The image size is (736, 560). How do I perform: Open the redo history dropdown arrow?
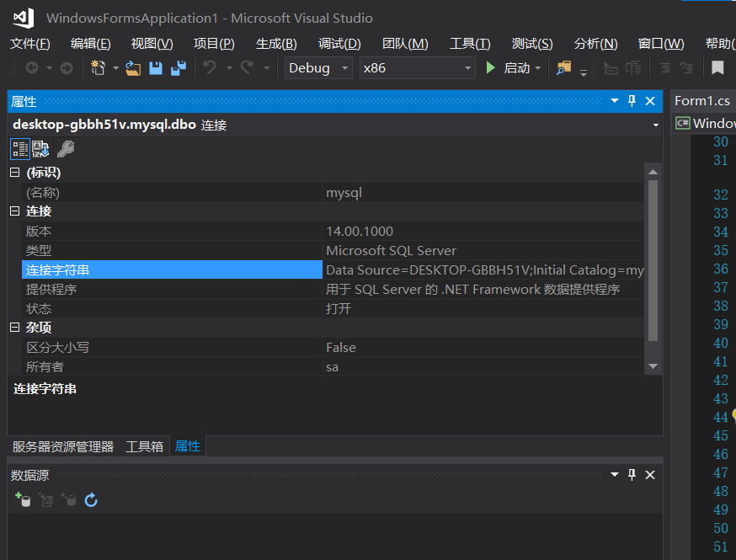click(x=267, y=68)
